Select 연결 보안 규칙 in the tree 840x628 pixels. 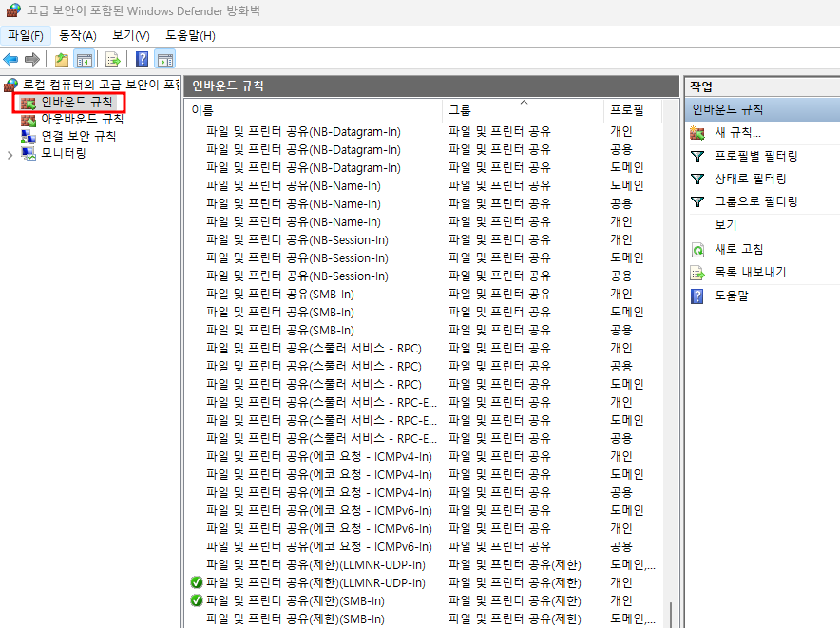tap(78, 136)
